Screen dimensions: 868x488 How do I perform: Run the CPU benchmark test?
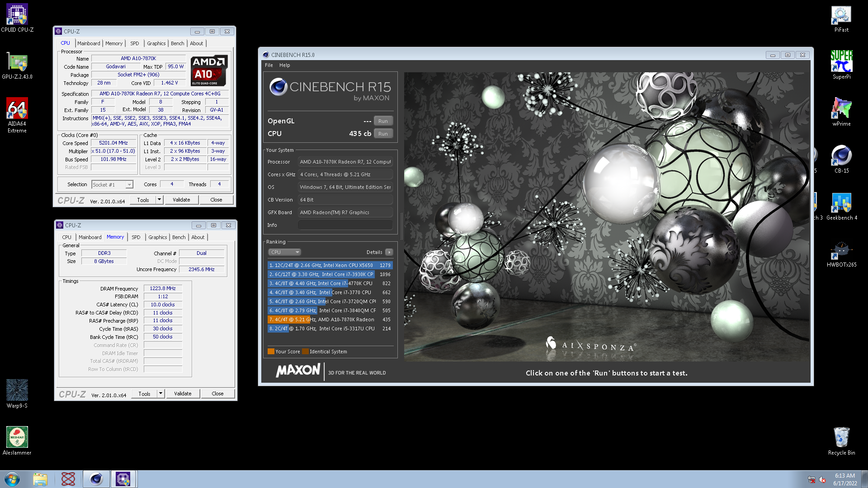pos(383,134)
